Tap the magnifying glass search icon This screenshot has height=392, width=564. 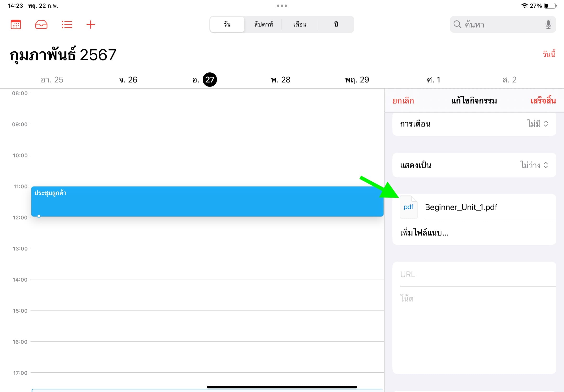(x=457, y=24)
